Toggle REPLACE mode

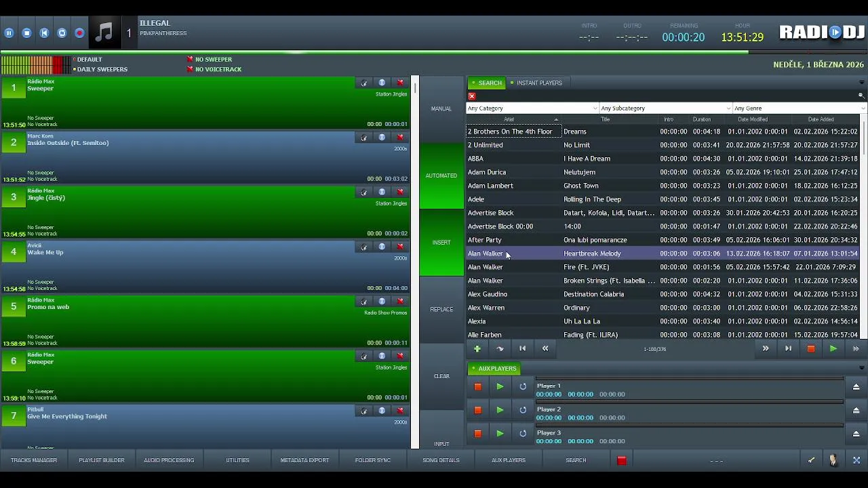[441, 309]
